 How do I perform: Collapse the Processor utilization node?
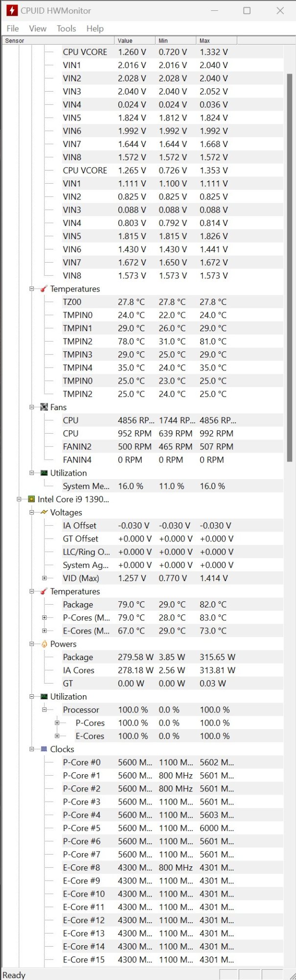(x=44, y=710)
